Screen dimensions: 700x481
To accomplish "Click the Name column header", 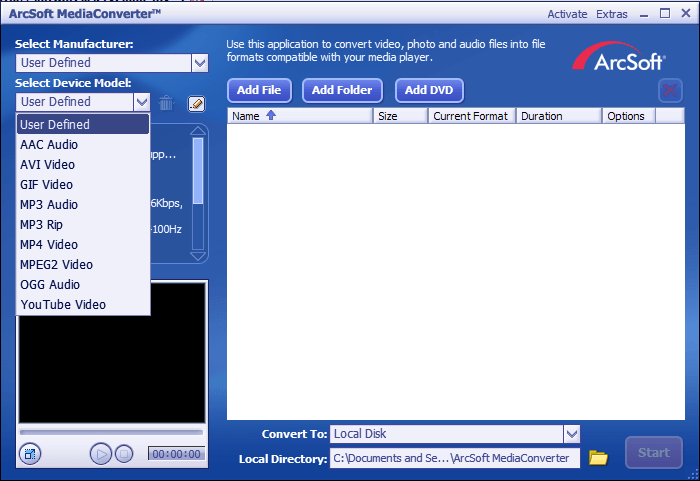I will [x=300, y=116].
